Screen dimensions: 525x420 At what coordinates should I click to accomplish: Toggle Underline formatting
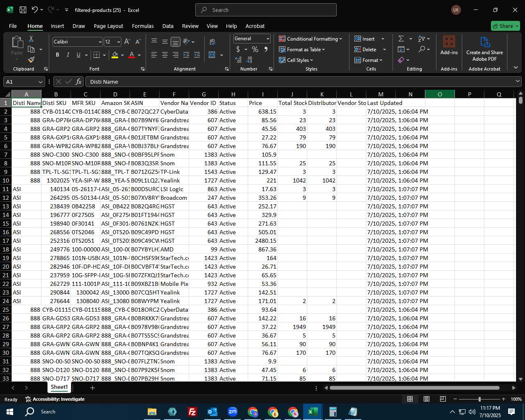[78, 55]
